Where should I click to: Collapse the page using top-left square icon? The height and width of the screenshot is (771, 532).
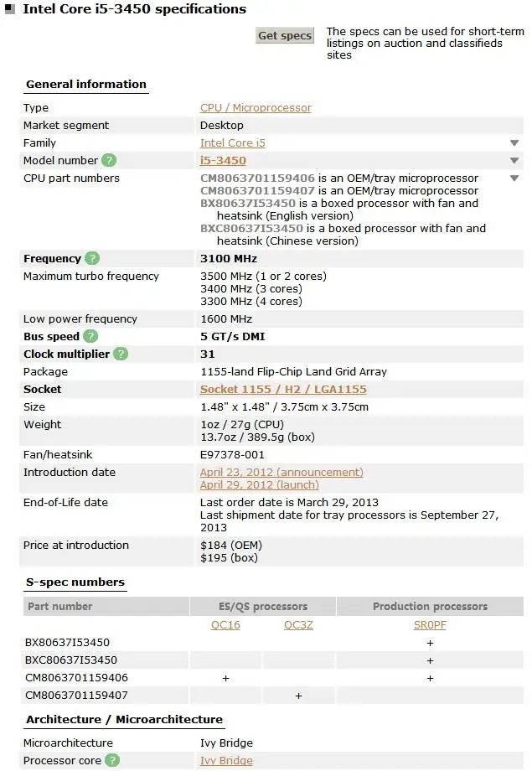tap(9, 10)
